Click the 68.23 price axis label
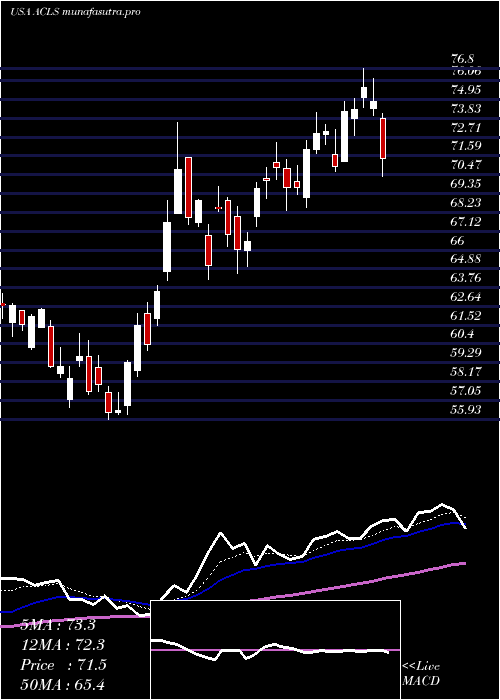 (466, 203)
